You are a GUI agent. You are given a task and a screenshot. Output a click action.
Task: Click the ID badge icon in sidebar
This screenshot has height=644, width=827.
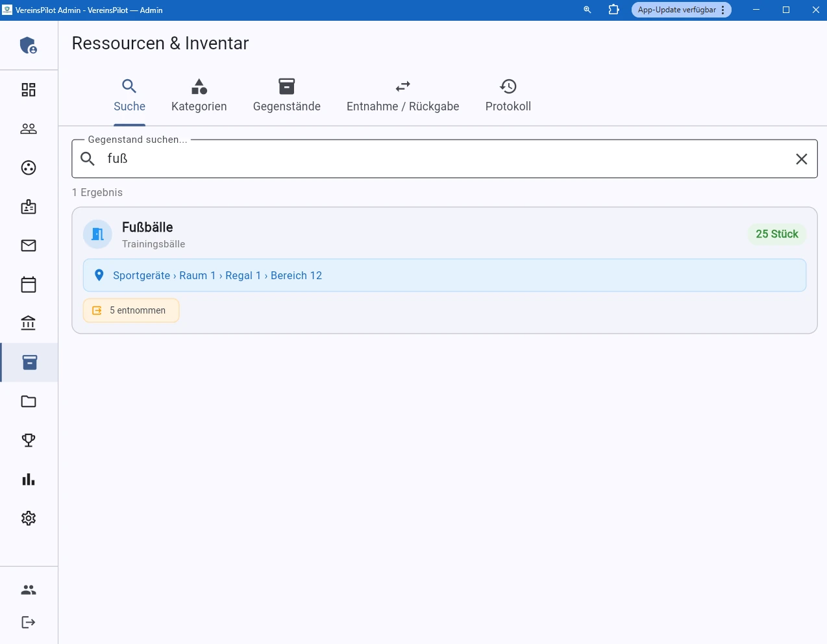(x=29, y=207)
